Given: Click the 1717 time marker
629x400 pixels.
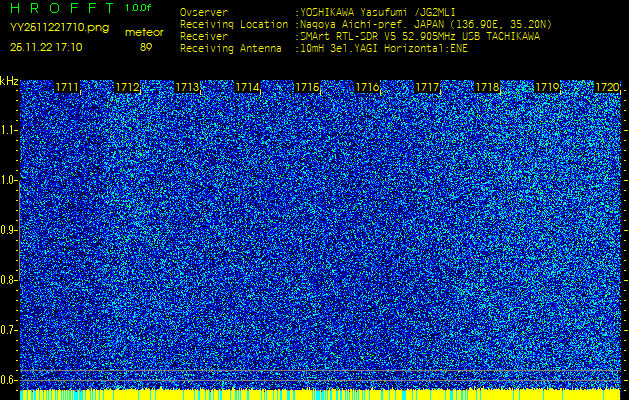Looking at the screenshot, I should (427, 87).
